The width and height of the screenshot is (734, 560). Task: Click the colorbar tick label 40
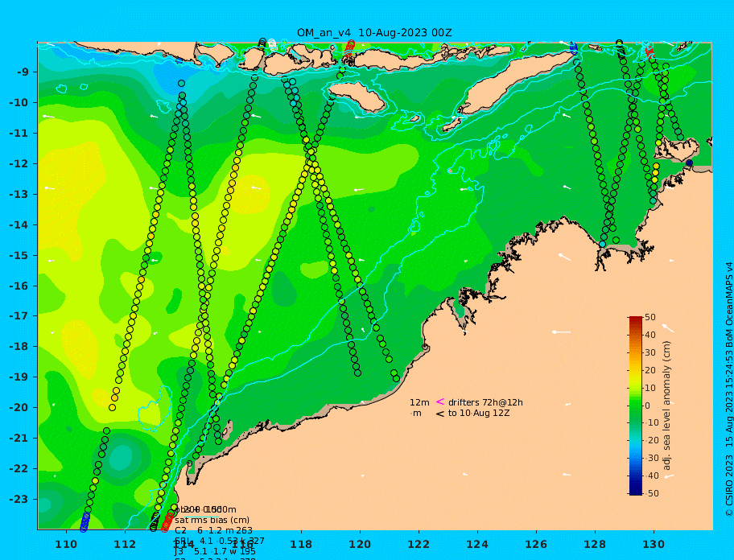tap(650, 335)
